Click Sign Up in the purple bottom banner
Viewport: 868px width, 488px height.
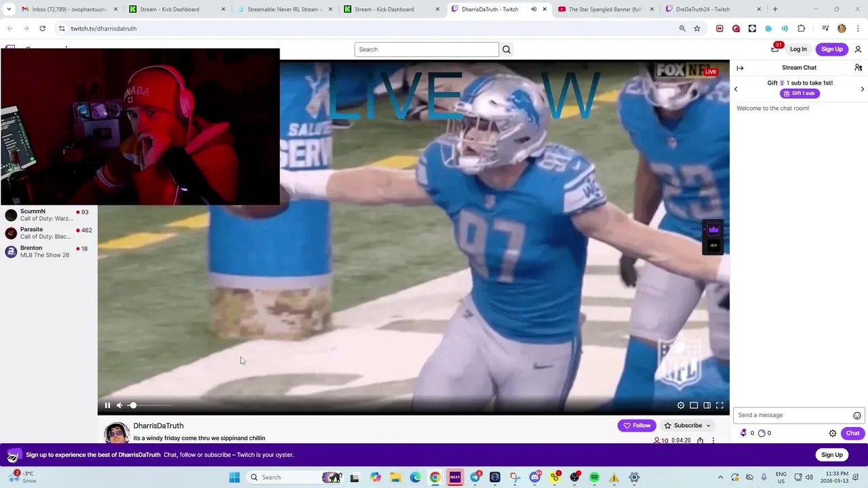pyautogui.click(x=832, y=455)
